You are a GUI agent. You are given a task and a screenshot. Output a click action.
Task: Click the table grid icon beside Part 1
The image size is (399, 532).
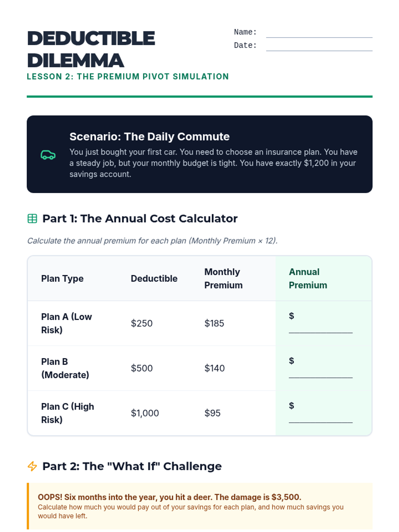(x=32, y=218)
